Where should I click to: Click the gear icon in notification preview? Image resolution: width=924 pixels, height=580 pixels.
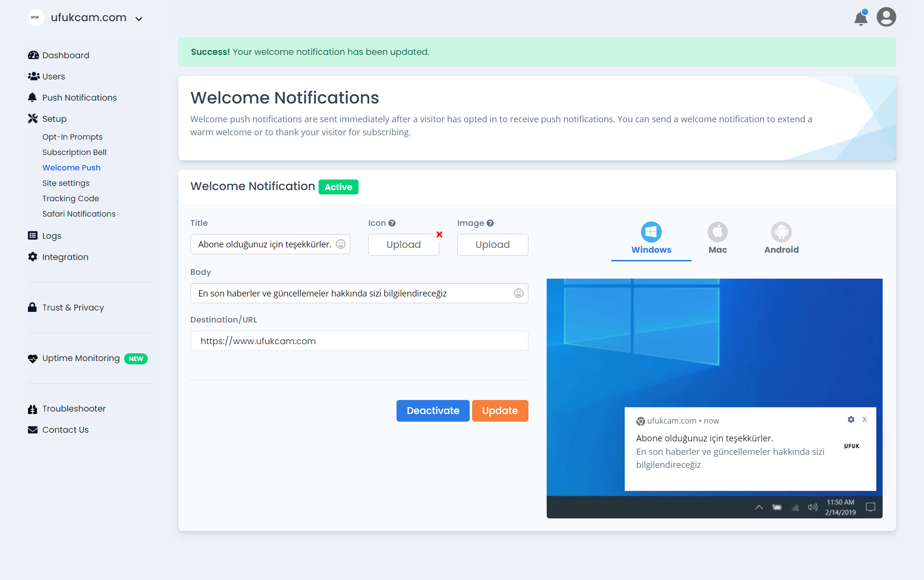(851, 420)
